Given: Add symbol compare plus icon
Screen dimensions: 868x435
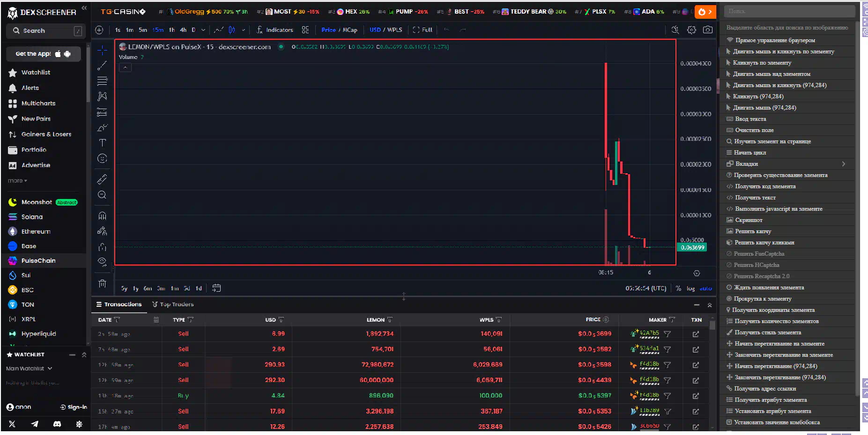Looking at the screenshot, I should pos(99,30).
